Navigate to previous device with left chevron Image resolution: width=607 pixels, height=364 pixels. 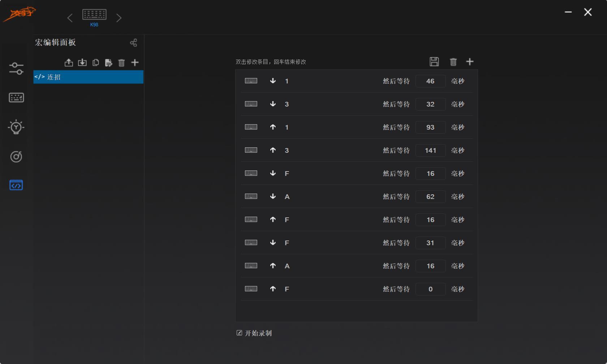[x=70, y=17]
